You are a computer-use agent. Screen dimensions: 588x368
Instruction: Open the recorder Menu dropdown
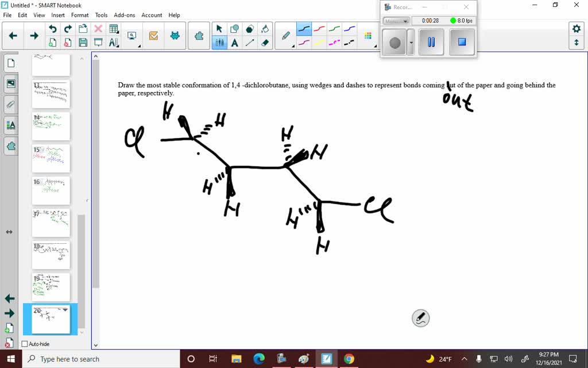397,21
